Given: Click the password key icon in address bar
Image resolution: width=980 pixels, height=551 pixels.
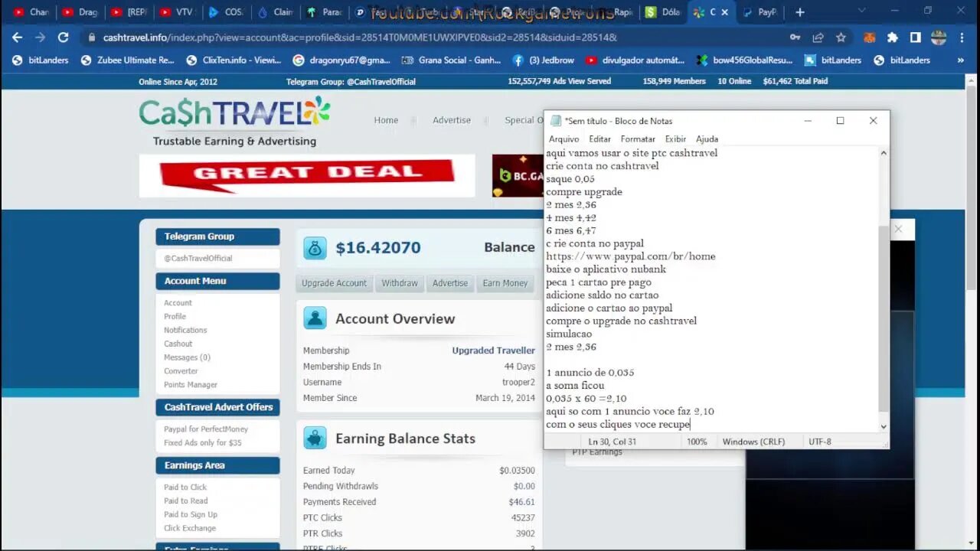Looking at the screenshot, I should click(795, 37).
